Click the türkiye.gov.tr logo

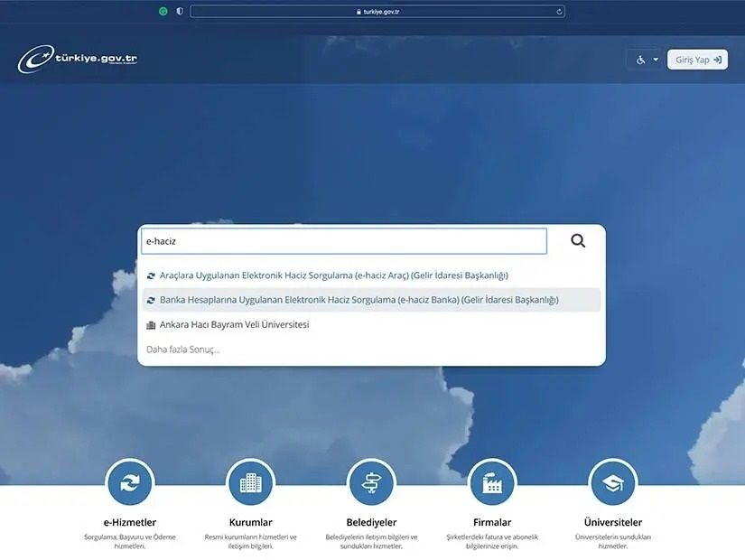tap(78, 60)
